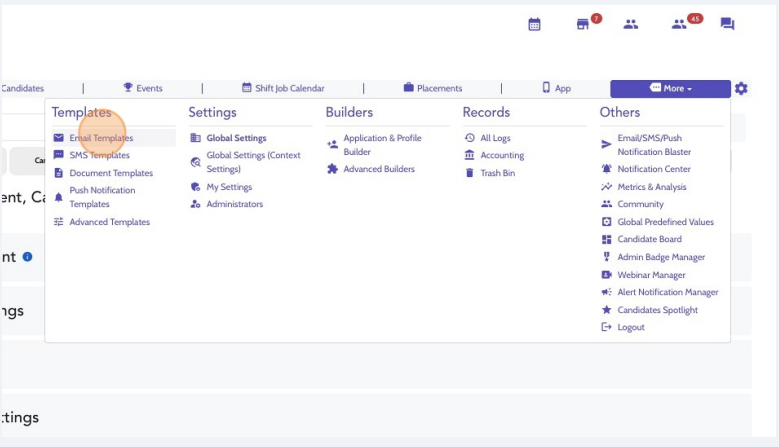Viewport: 779px width, 447px height.
Task: Open Alert Notification Manager
Action: coord(668,292)
